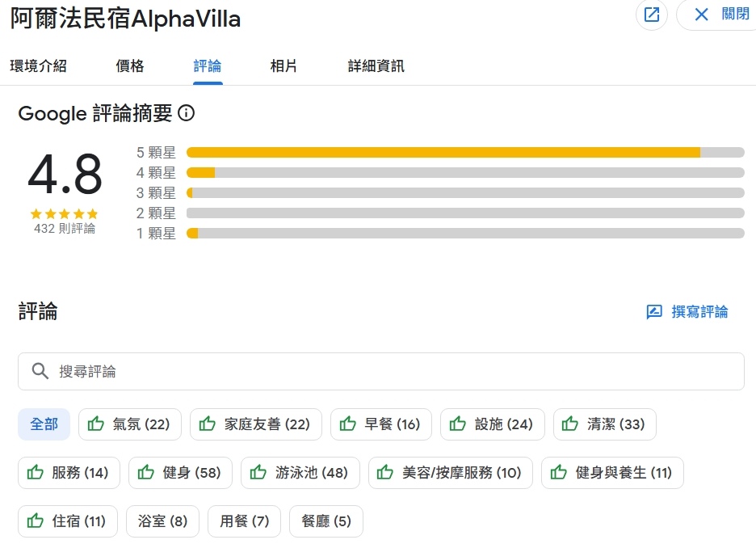Toggle the 健身 (58) filter chip
The height and width of the screenshot is (544, 756).
[x=180, y=473]
